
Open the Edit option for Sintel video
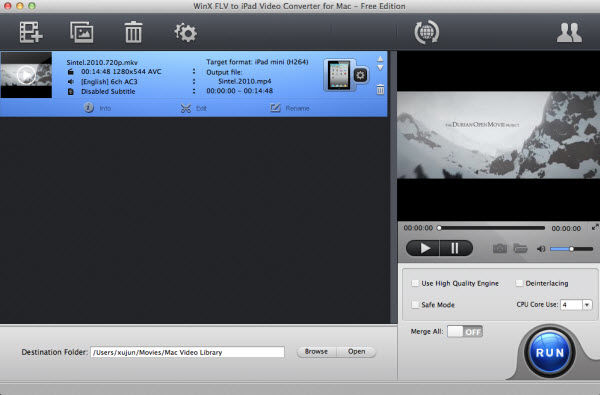(x=194, y=108)
